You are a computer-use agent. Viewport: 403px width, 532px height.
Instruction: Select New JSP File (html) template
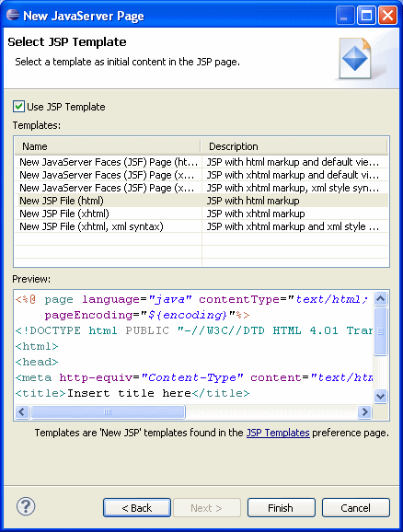pos(201,201)
